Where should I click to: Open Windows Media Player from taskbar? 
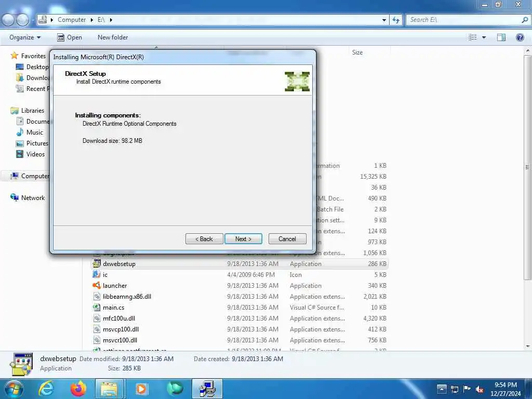142,389
